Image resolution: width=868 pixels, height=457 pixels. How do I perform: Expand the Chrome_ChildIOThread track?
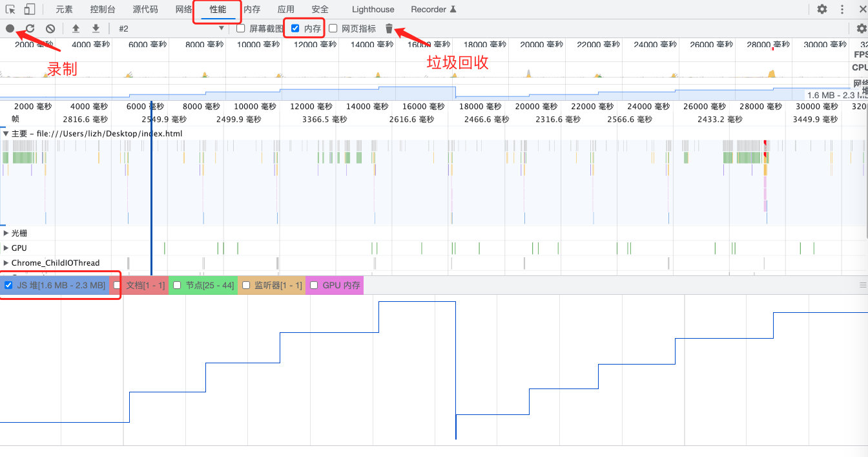click(x=6, y=263)
